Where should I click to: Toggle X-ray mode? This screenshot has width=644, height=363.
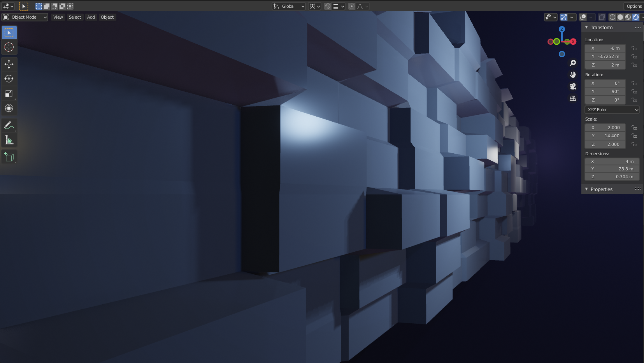coord(602,17)
